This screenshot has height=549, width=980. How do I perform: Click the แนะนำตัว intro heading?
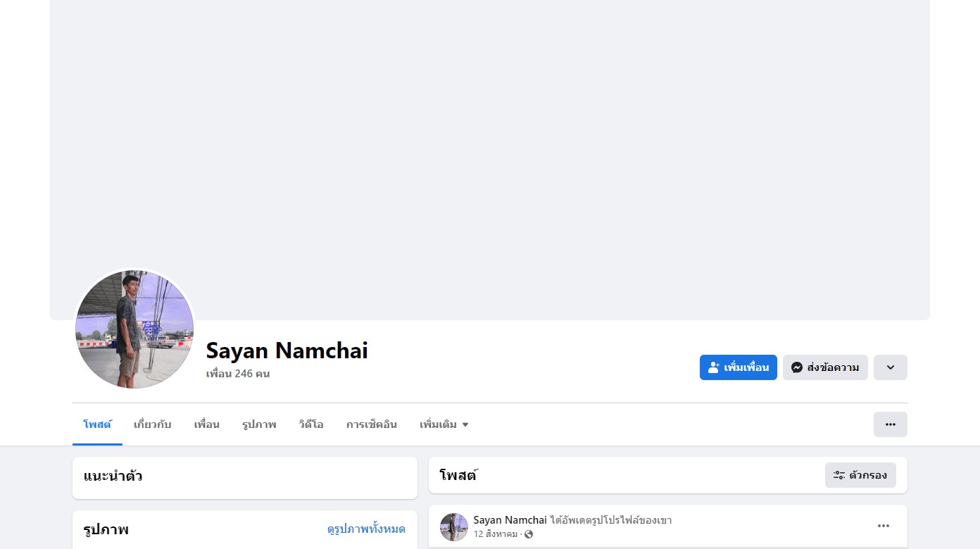tap(113, 477)
